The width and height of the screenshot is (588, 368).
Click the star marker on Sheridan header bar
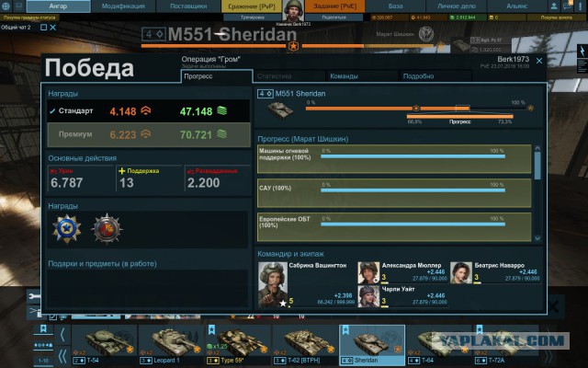click(294, 46)
